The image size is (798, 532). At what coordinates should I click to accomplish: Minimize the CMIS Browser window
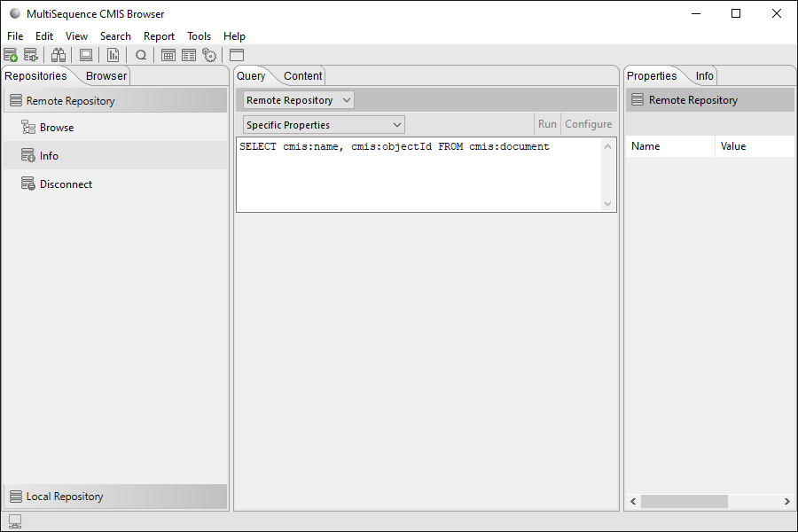click(x=696, y=14)
